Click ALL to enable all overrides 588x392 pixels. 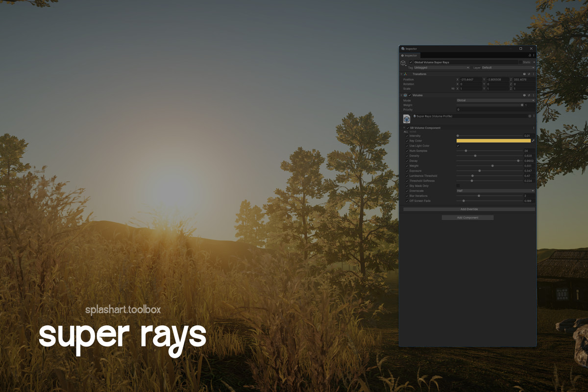[x=406, y=132]
